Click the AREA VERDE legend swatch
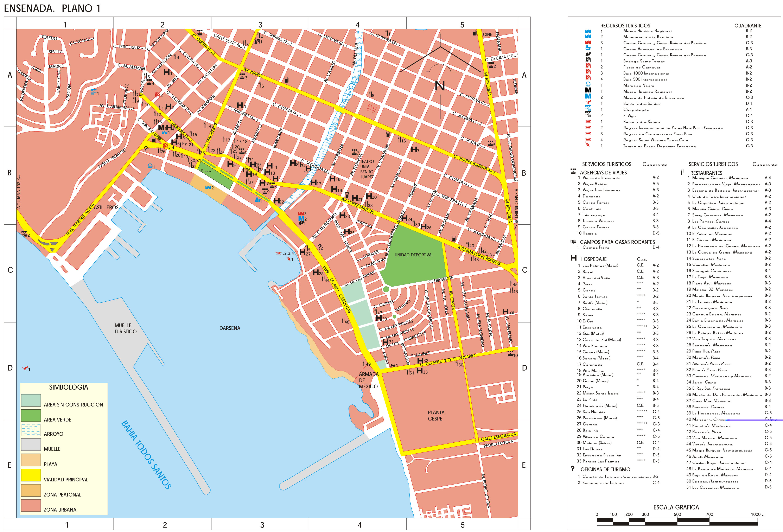Screen dimensions: 783x532 click(x=31, y=415)
